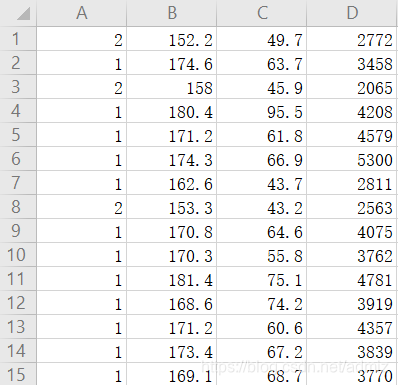Select row 4 header
Image resolution: width=398 pixels, height=385 pixels.
point(18,111)
